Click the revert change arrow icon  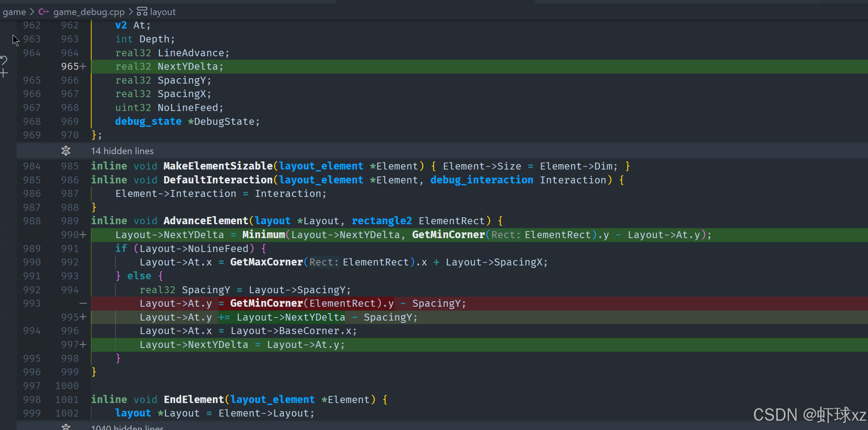click(x=4, y=60)
